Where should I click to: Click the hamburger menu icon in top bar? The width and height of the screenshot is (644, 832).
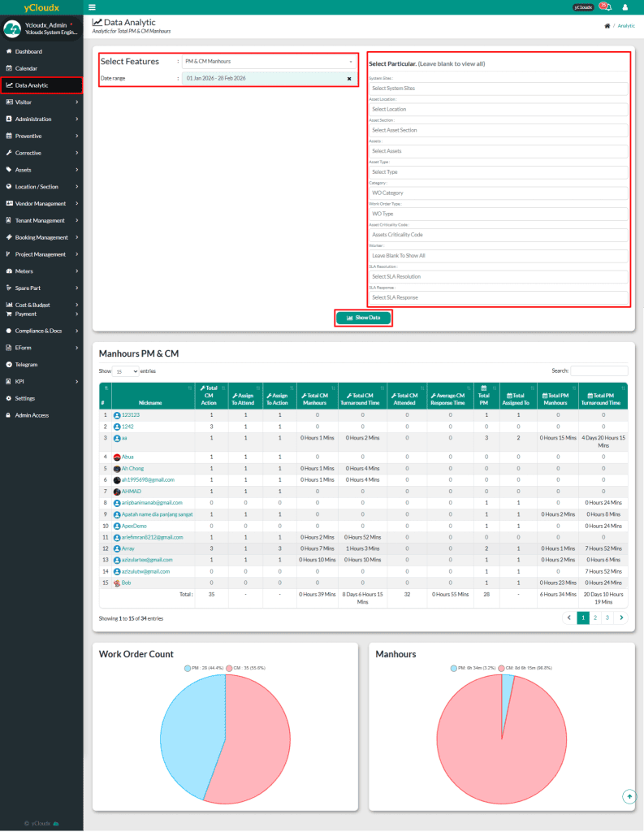pos(103,7)
